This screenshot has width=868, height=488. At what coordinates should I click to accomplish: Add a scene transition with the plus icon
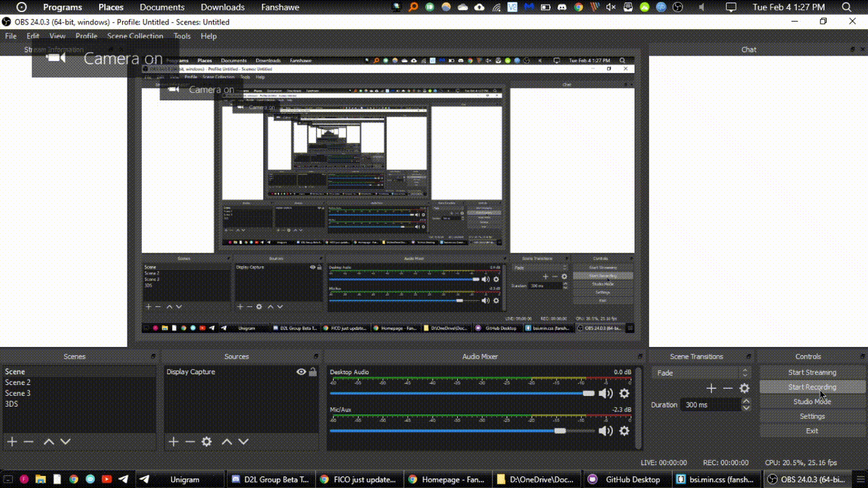[x=711, y=388]
